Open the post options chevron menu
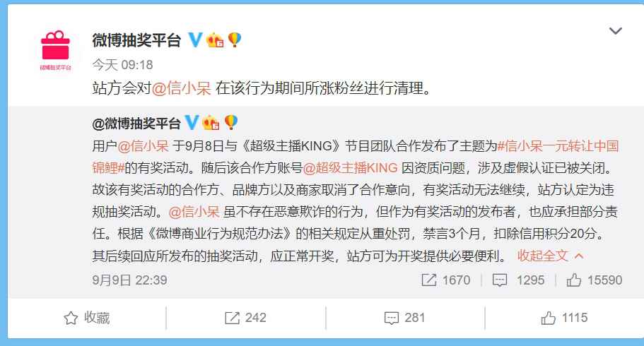The image size is (644, 346). pyautogui.click(x=616, y=31)
